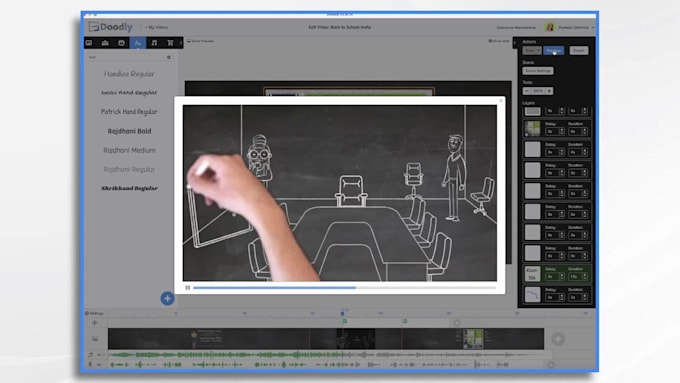This screenshot has height=383, width=680.
Task: Open the enterprise membership label in header
Action: pyautogui.click(x=516, y=27)
